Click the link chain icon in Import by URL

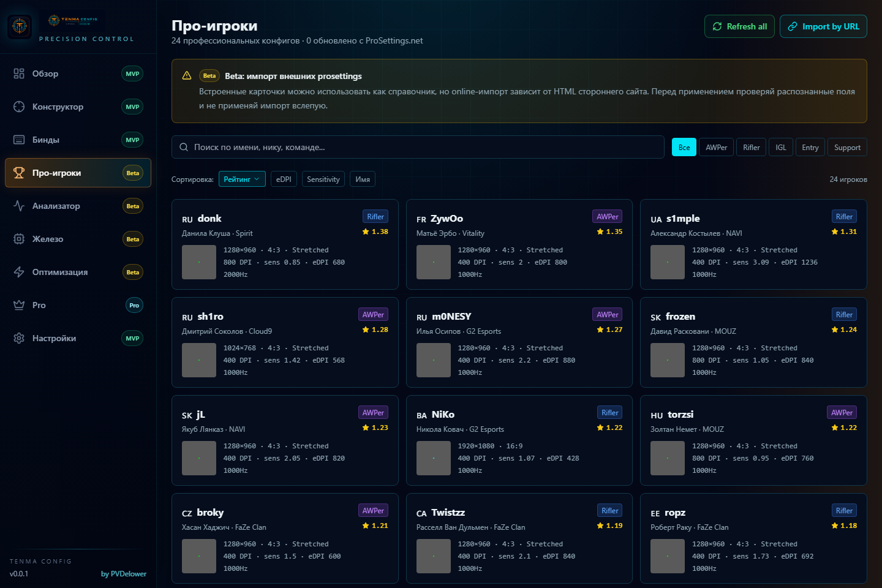[793, 26]
